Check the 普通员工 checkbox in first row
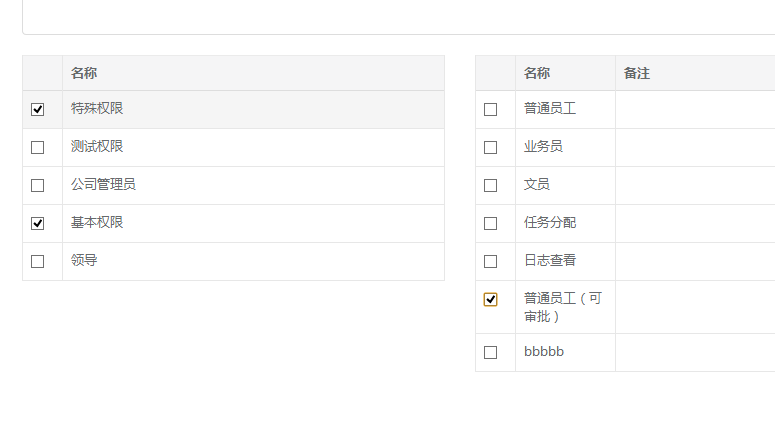Screen dimensions: 775x424 click(x=490, y=109)
